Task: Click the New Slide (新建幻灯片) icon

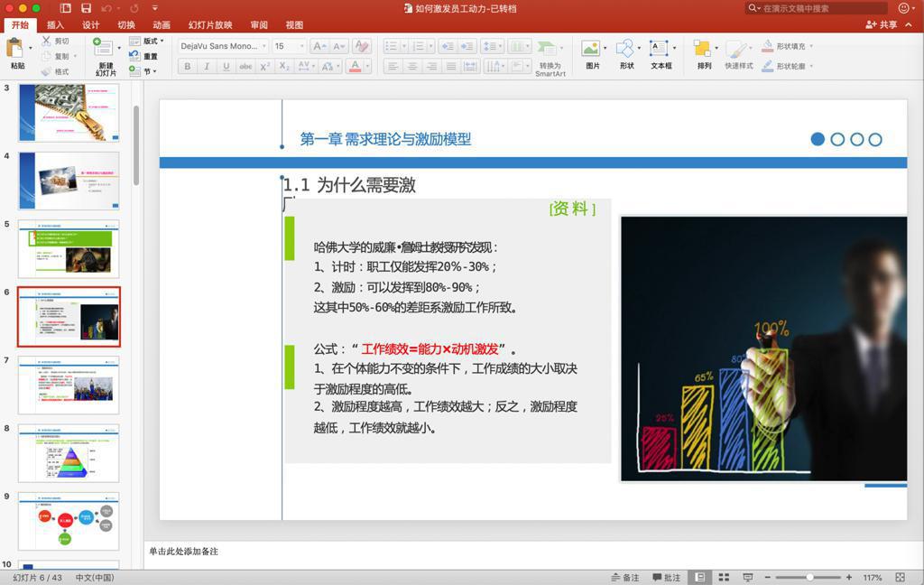Action: [x=103, y=47]
